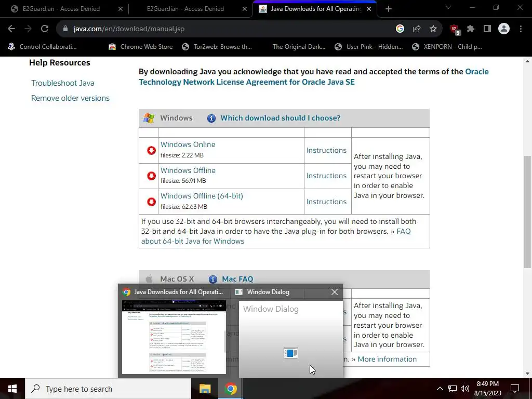Click the browser back arrow

[x=11, y=29]
